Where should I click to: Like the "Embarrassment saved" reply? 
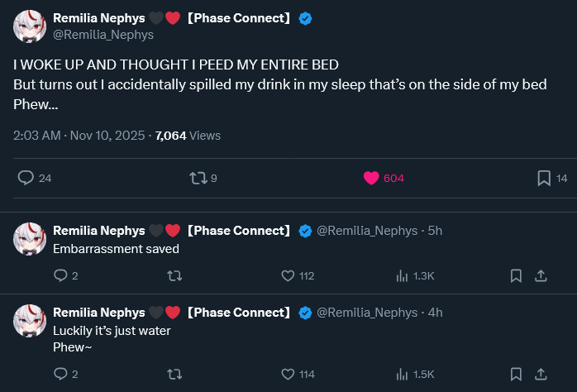(x=288, y=275)
